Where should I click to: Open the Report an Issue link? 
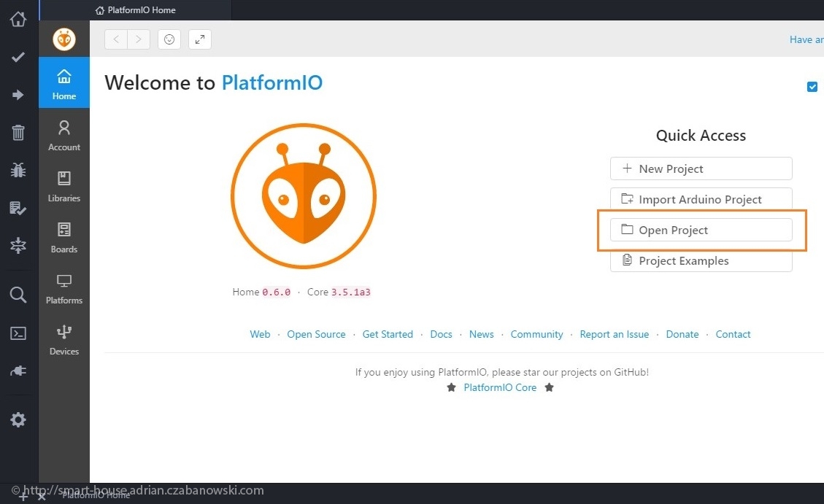click(x=615, y=335)
